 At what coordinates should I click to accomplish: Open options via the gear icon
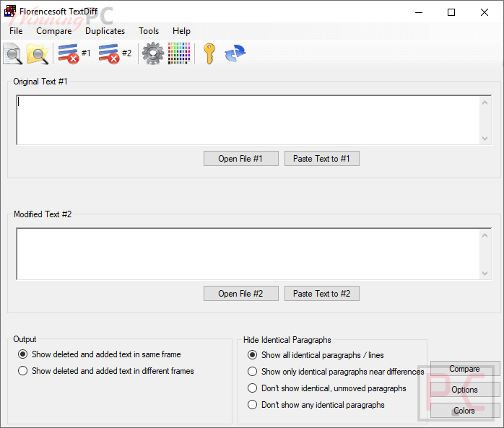[153, 53]
